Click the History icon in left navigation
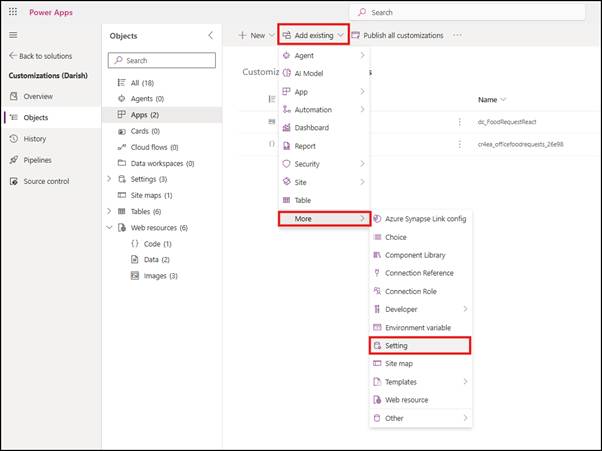Viewport: 602px width, 451px height. click(x=14, y=139)
